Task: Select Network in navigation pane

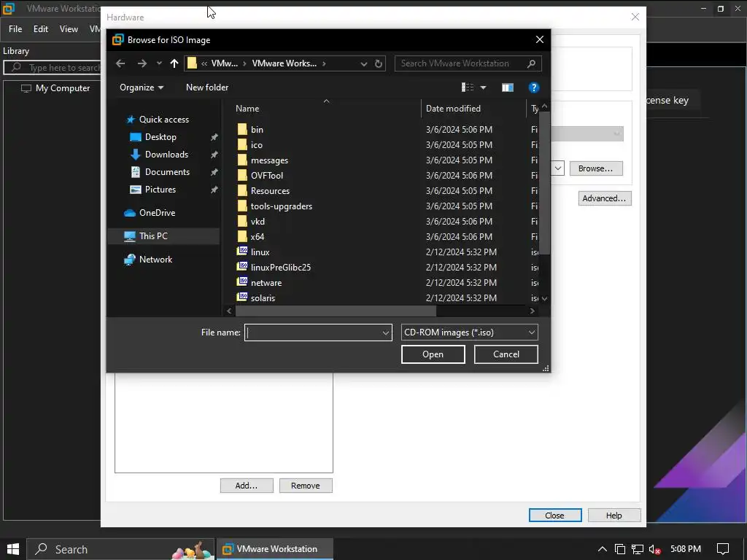Action: (x=155, y=260)
